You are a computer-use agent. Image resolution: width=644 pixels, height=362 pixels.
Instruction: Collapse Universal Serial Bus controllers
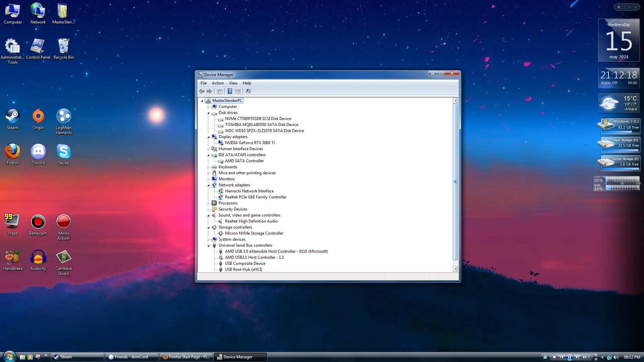(208, 246)
